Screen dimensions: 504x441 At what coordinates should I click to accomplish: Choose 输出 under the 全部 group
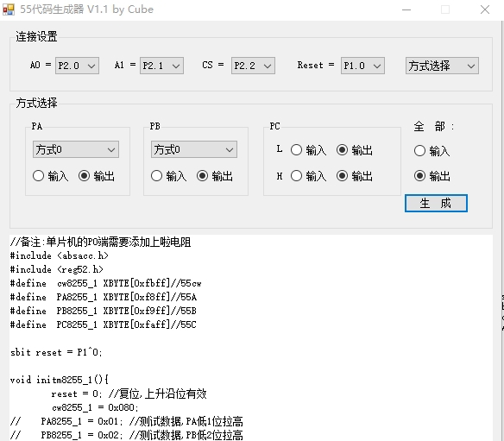(432, 176)
